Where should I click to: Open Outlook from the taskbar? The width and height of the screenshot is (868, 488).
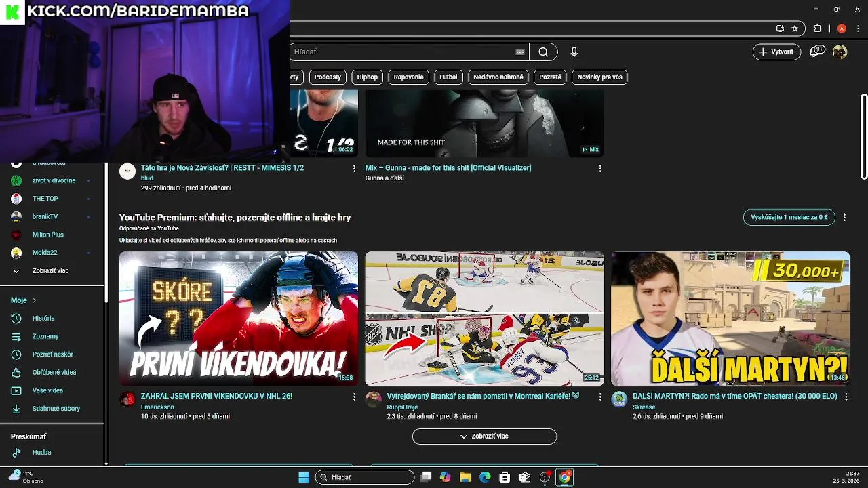(524, 477)
